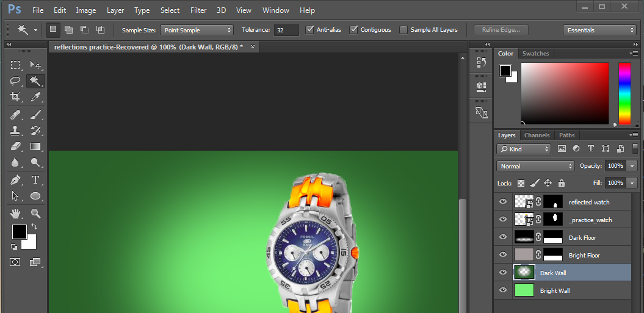The height and width of the screenshot is (313, 644).
Task: Select the Clone Stamp tool
Action: point(15,131)
